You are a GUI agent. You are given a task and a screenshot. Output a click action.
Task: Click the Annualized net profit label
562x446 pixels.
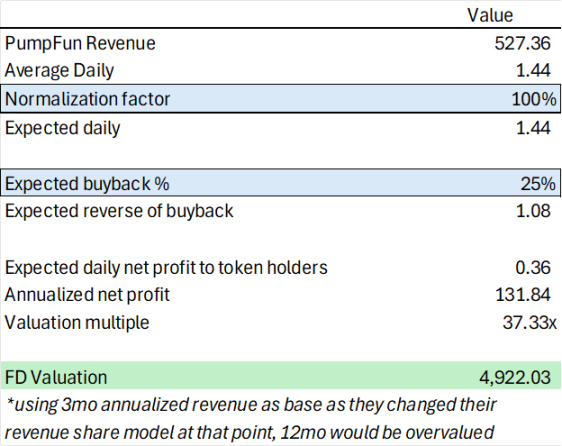(87, 295)
